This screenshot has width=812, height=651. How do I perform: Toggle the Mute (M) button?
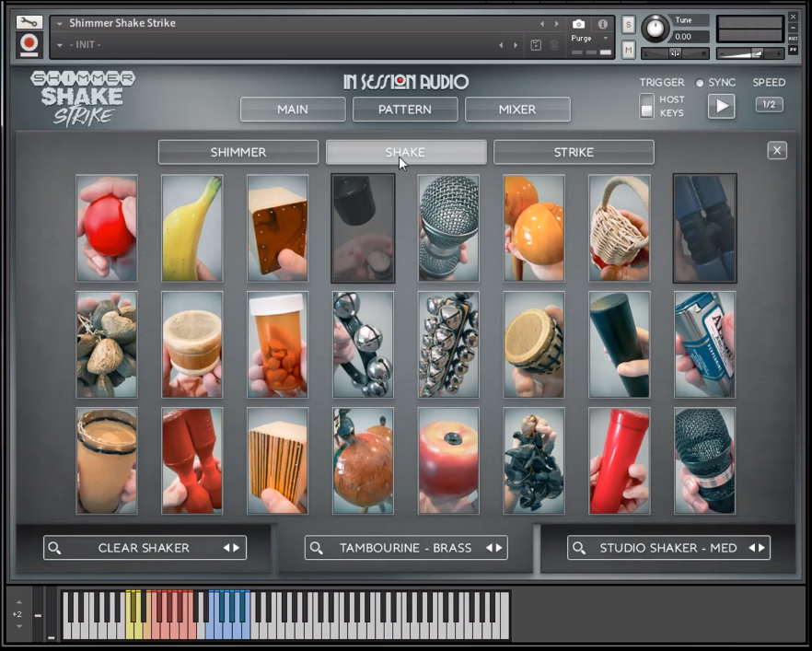point(628,50)
